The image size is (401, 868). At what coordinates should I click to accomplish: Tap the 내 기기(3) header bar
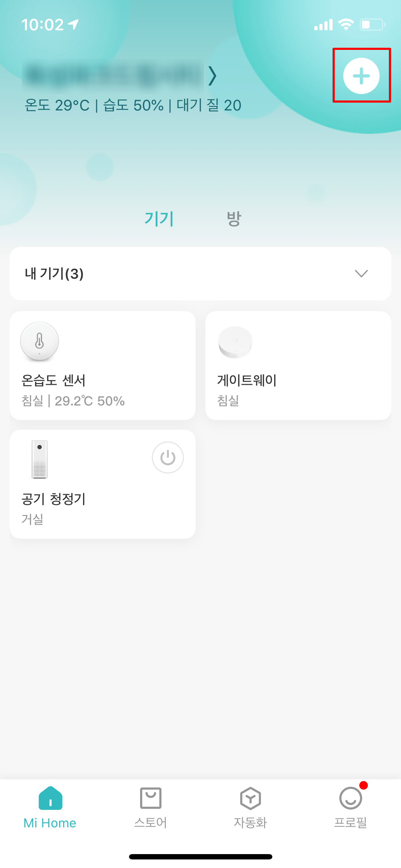coord(200,274)
